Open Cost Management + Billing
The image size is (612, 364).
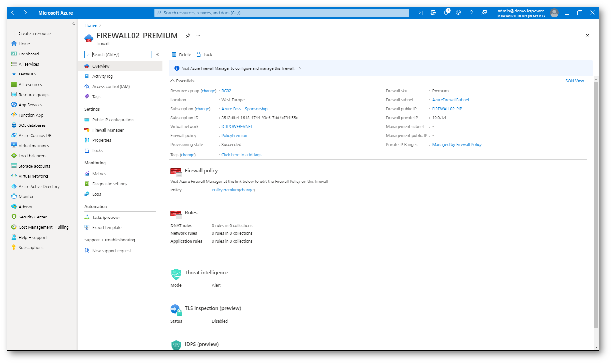[x=40, y=227]
